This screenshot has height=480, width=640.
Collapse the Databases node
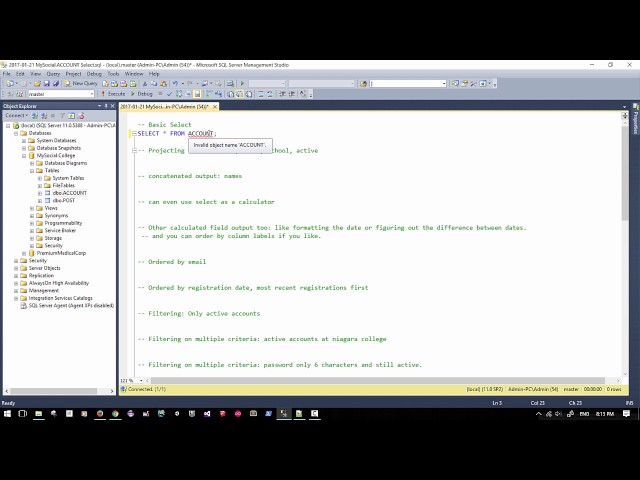pos(16,133)
